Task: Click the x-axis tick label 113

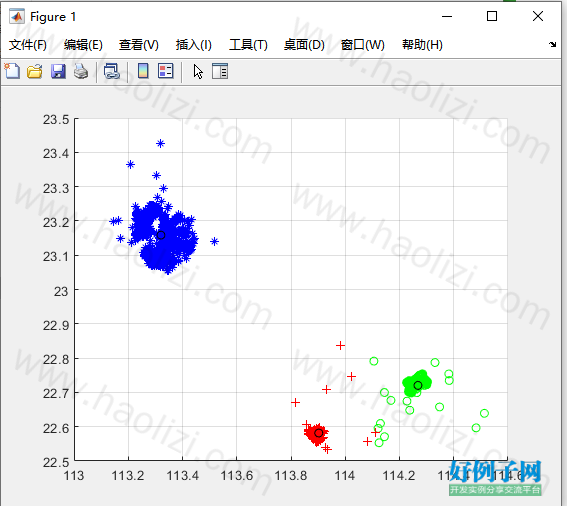Action: point(74,476)
